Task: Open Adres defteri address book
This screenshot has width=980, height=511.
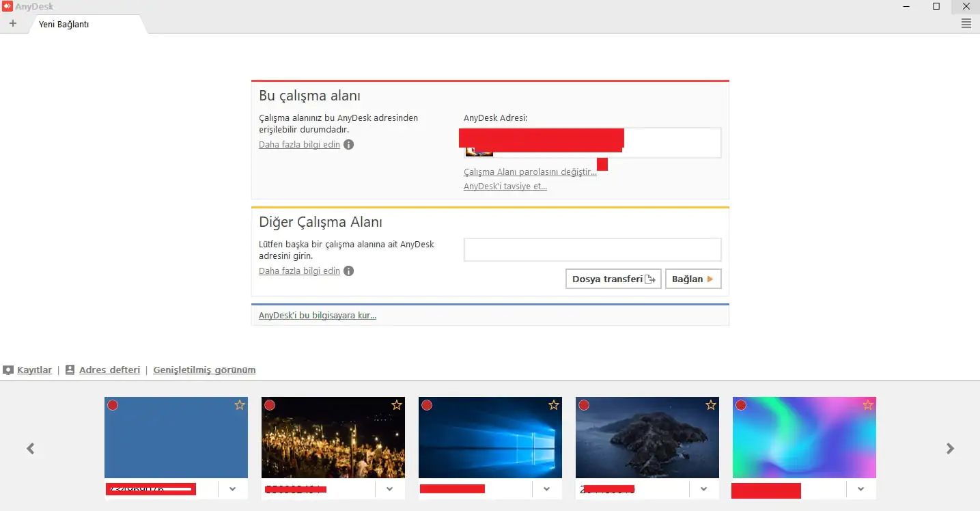Action: coord(109,370)
